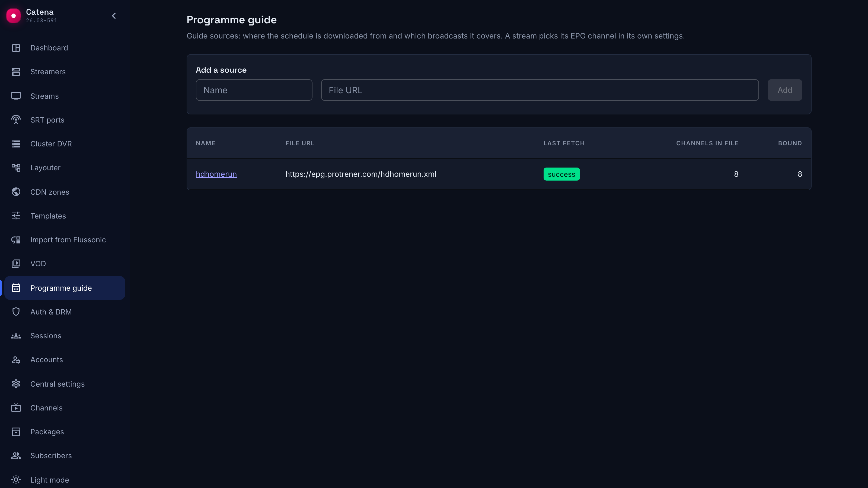Collapse the sidebar with the chevron
Screen dimensions: 868x488
[114, 16]
